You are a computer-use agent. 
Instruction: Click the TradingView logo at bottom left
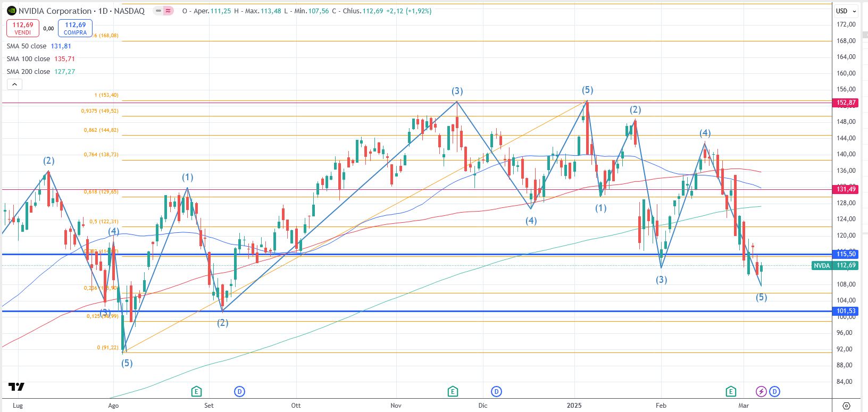coord(16,386)
